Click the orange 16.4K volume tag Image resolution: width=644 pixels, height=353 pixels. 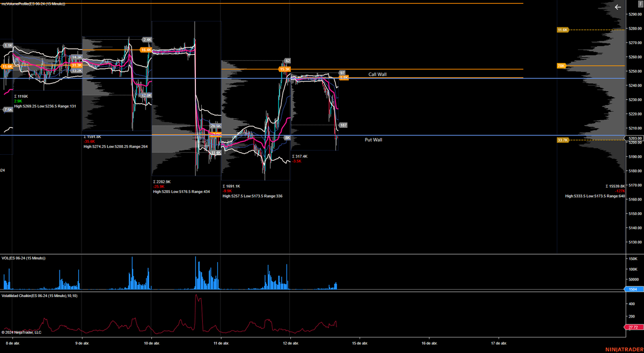pyautogui.click(x=146, y=50)
